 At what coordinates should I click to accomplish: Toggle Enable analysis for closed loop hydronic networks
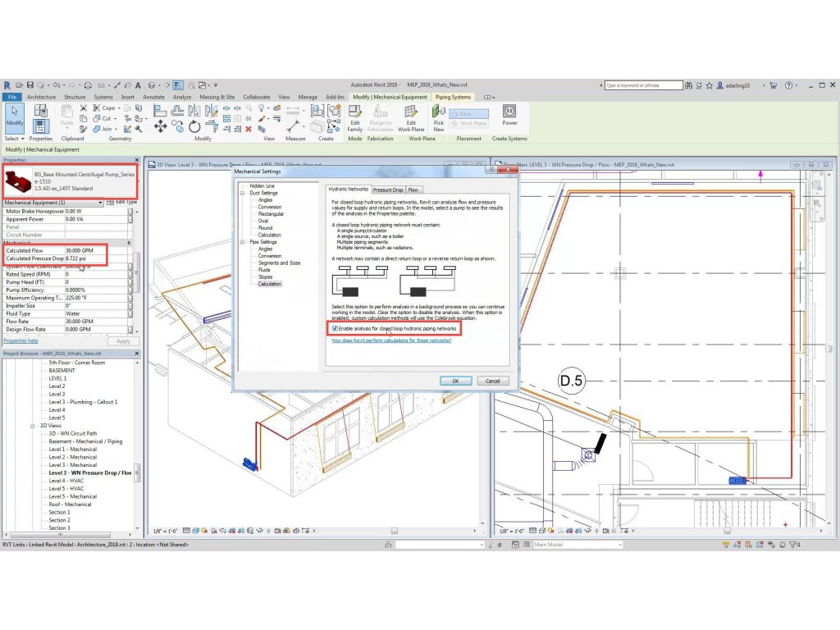(x=335, y=328)
